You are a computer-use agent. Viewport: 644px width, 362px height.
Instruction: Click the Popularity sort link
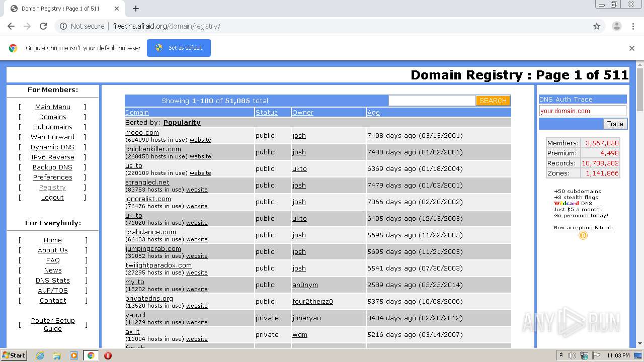click(x=182, y=122)
